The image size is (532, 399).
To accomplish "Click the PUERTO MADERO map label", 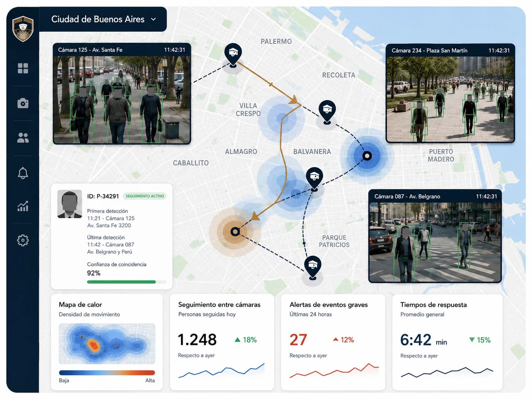I will coord(441,155).
